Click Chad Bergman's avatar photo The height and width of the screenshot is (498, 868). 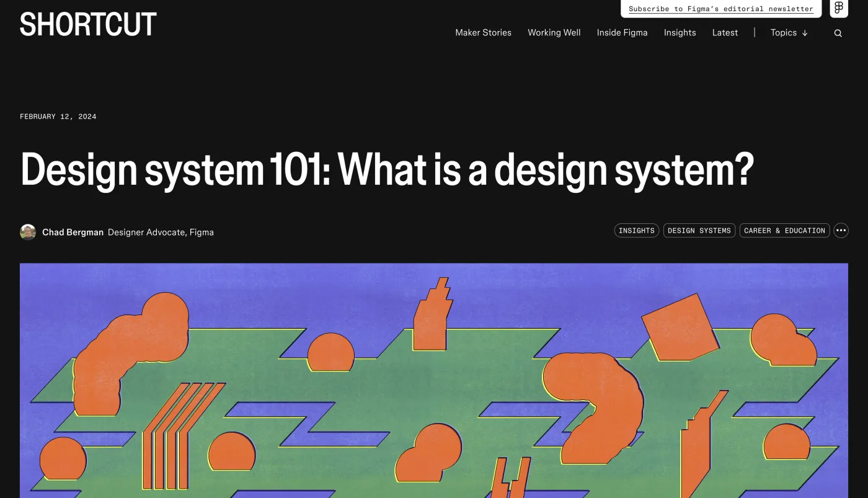tap(28, 232)
